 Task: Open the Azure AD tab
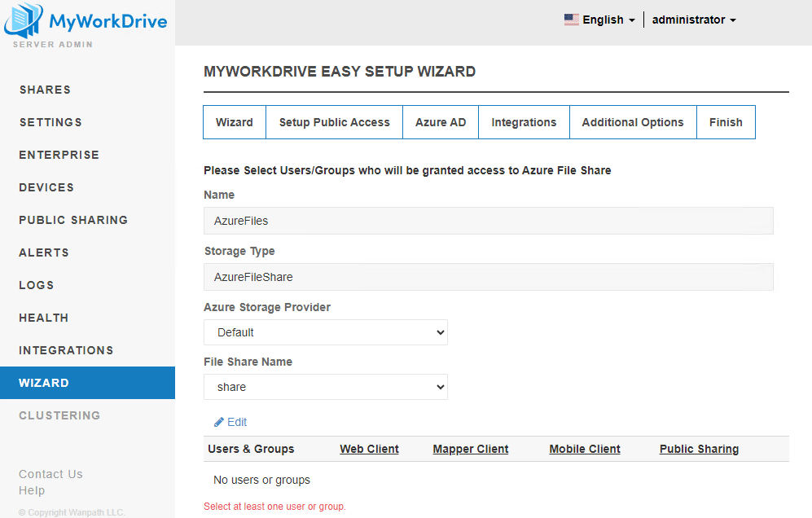[x=441, y=122]
